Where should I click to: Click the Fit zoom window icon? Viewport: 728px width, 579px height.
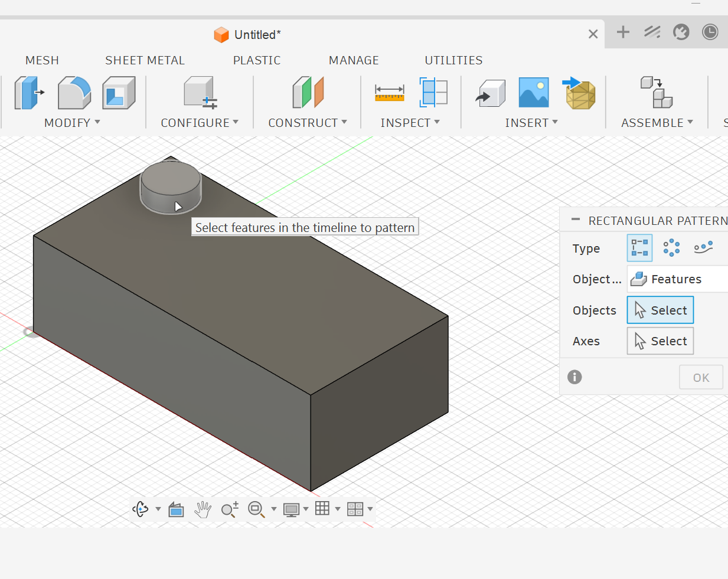(256, 509)
